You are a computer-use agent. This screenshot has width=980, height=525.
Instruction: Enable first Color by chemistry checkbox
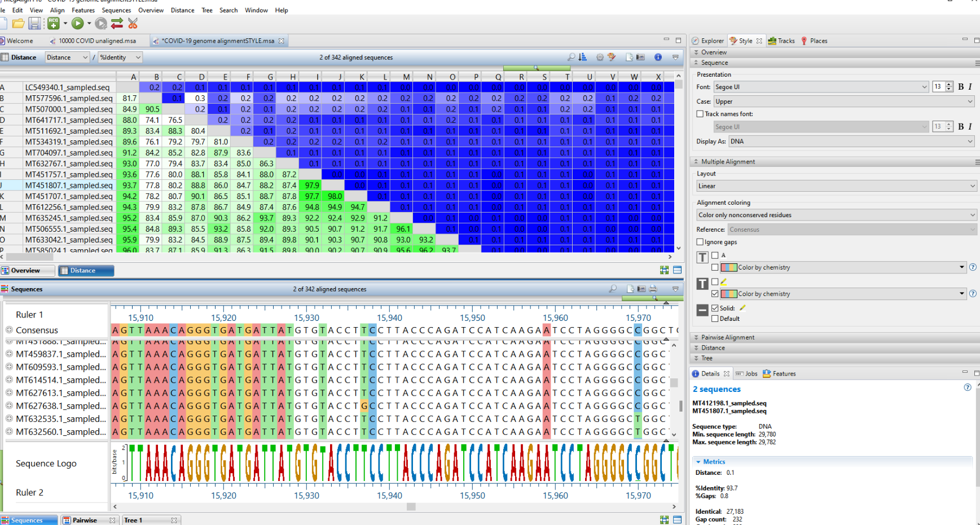click(715, 267)
